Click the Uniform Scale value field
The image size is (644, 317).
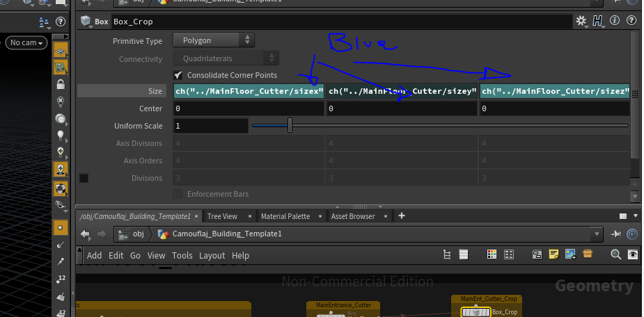pos(211,126)
